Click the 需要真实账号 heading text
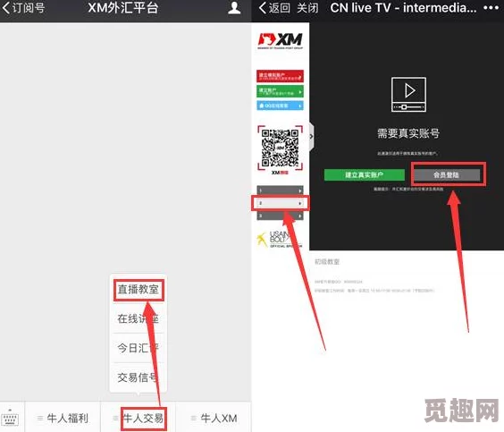504x432 pixels. pos(408,133)
